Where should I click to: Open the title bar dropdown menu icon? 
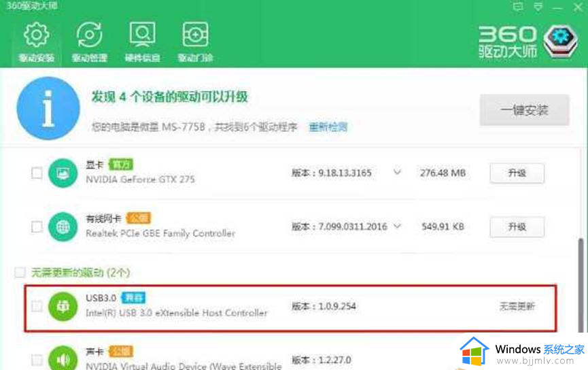[x=538, y=6]
